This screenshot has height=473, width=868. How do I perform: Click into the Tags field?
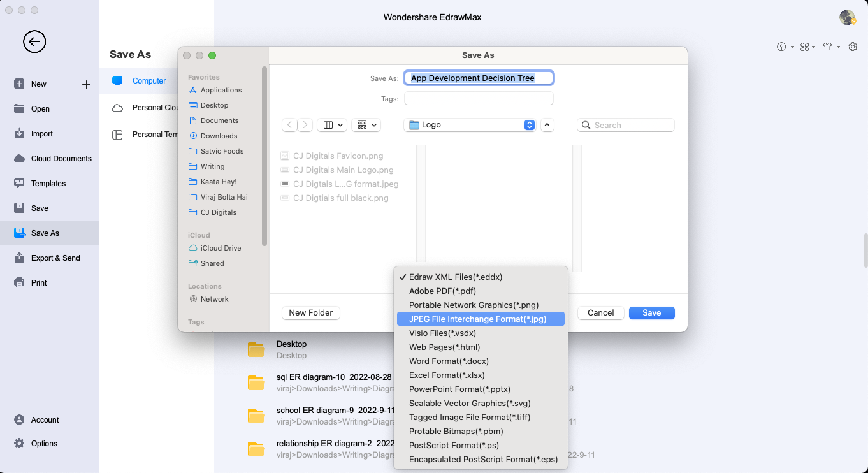coord(479,99)
